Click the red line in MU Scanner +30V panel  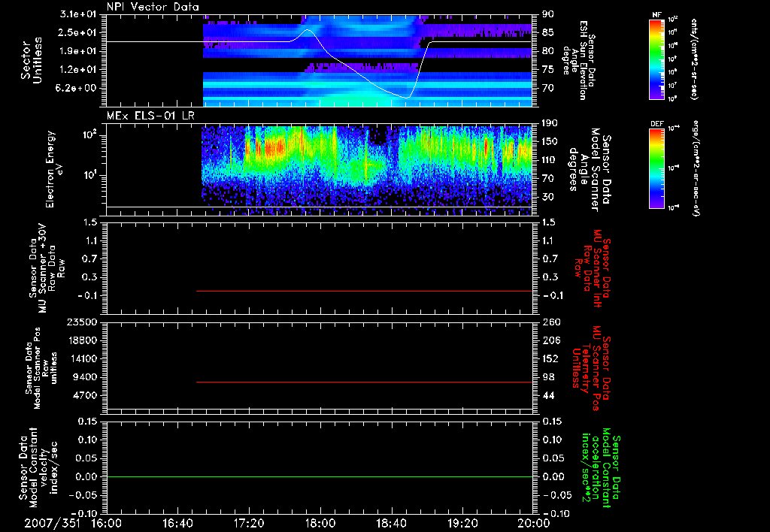pos(365,291)
